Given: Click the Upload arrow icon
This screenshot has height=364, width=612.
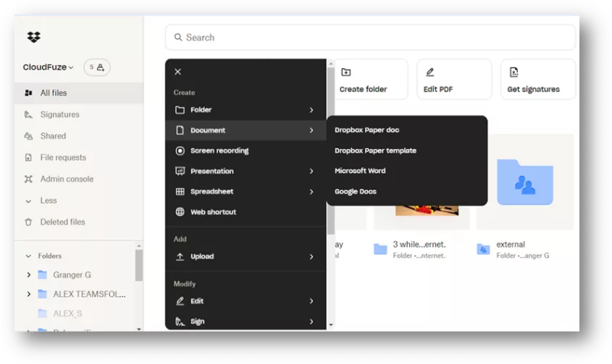Looking at the screenshot, I should click(180, 257).
